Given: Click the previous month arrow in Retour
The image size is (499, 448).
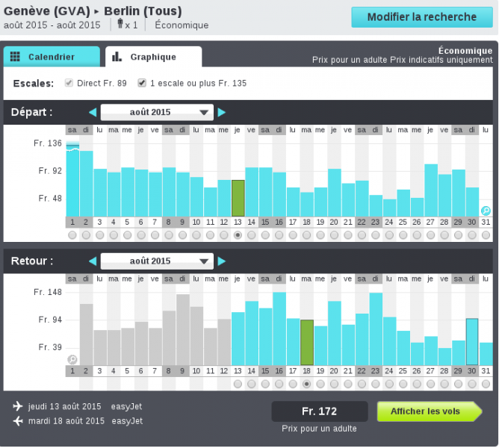Looking at the screenshot, I should click(x=93, y=261).
